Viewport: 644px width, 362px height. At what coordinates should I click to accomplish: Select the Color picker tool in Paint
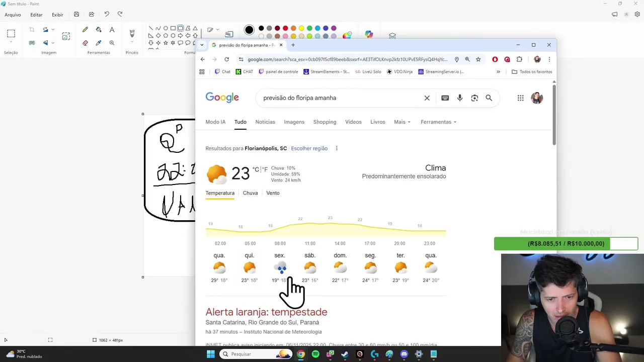click(99, 43)
